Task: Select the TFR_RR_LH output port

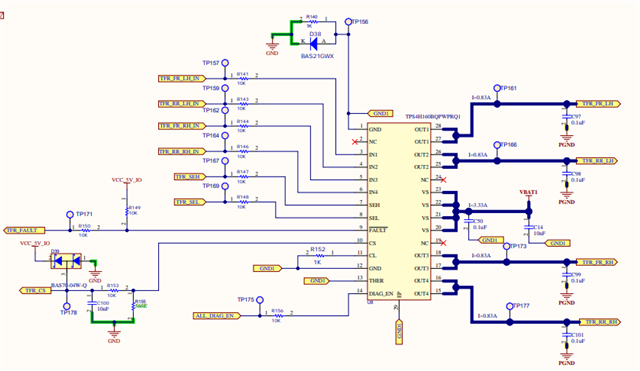Action: [597, 161]
